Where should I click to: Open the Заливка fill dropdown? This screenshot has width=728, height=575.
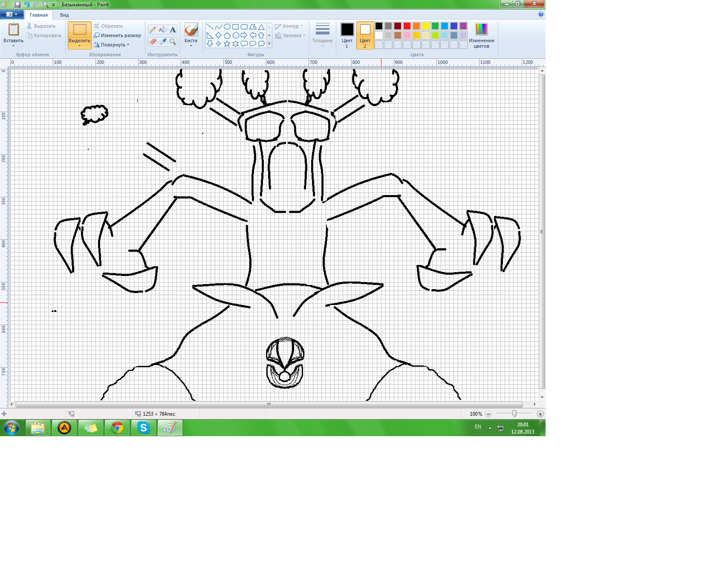[290, 35]
